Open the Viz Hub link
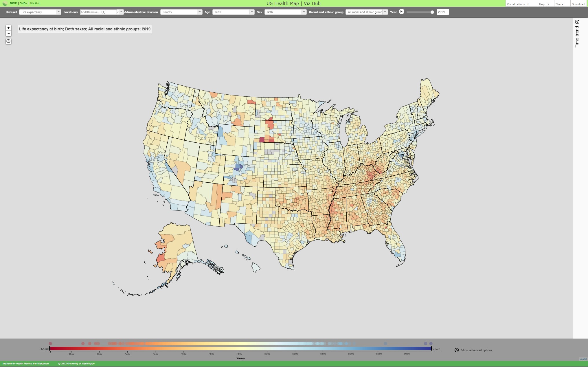The image size is (588, 367). click(x=35, y=3)
